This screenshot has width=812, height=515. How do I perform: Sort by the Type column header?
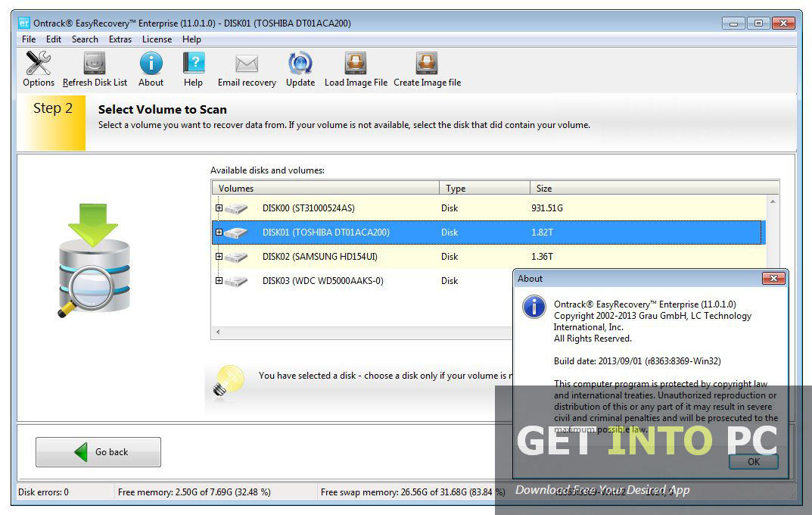[485, 188]
